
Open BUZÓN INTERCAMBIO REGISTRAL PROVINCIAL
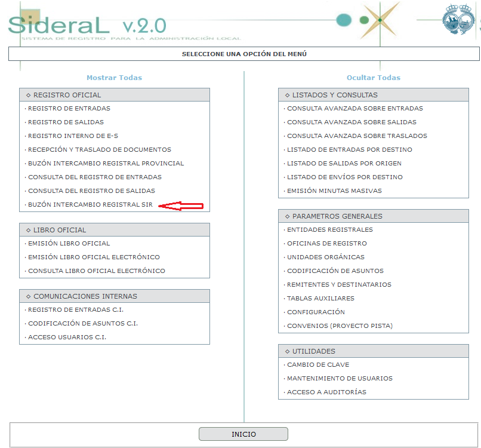106,163
